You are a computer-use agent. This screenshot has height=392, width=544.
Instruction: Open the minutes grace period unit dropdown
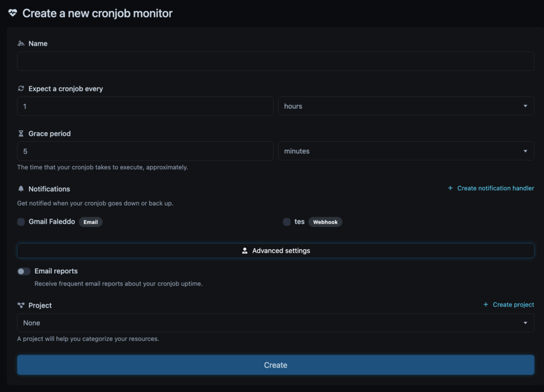[x=406, y=151]
